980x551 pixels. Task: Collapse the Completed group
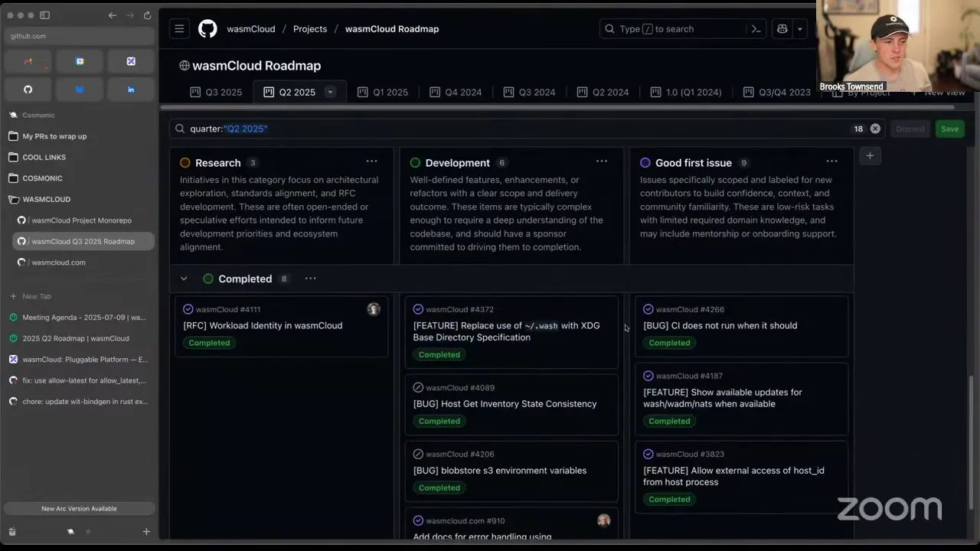[x=184, y=279]
